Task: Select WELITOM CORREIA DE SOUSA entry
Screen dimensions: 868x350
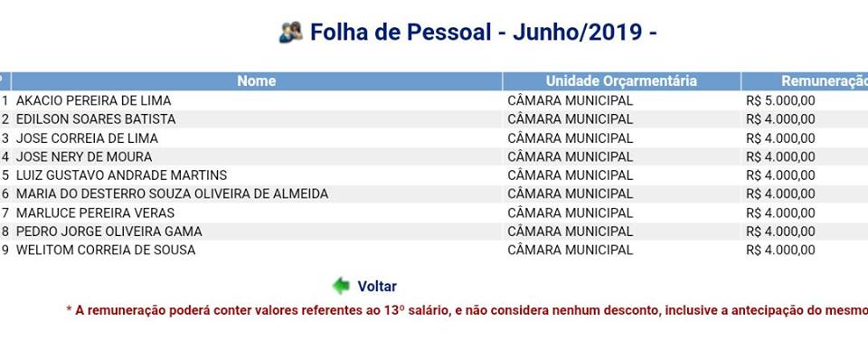Action: (106, 250)
